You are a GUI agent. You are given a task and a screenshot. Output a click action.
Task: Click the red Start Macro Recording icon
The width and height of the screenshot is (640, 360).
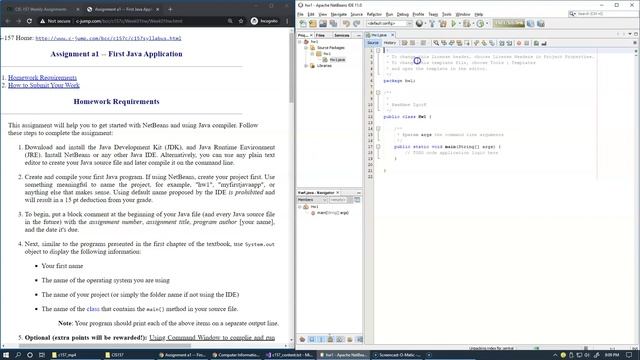click(x=519, y=43)
